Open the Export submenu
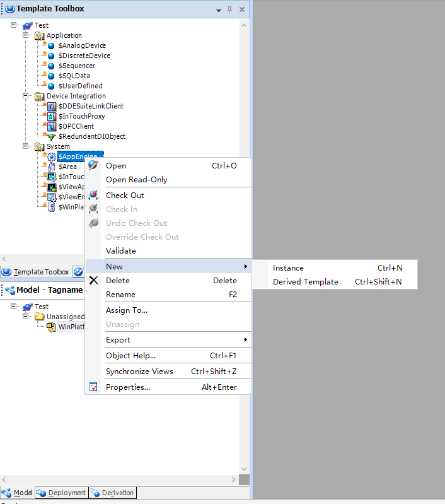 118,340
